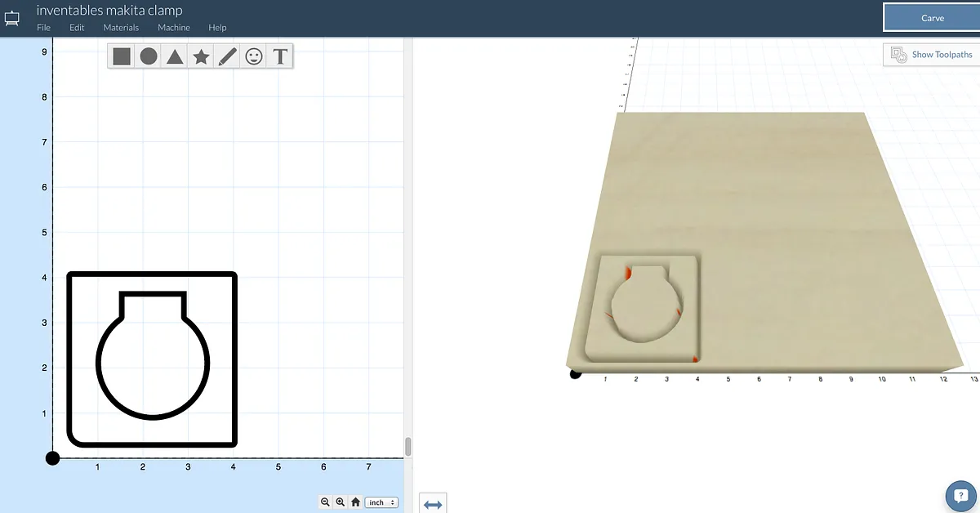
Task: Zoom in the design canvas
Action: click(340, 502)
